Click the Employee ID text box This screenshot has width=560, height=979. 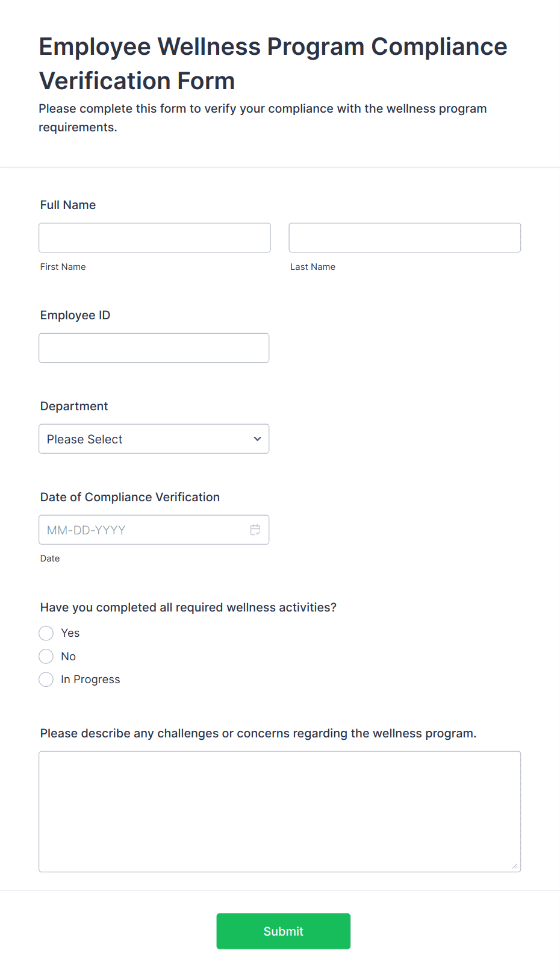[154, 348]
